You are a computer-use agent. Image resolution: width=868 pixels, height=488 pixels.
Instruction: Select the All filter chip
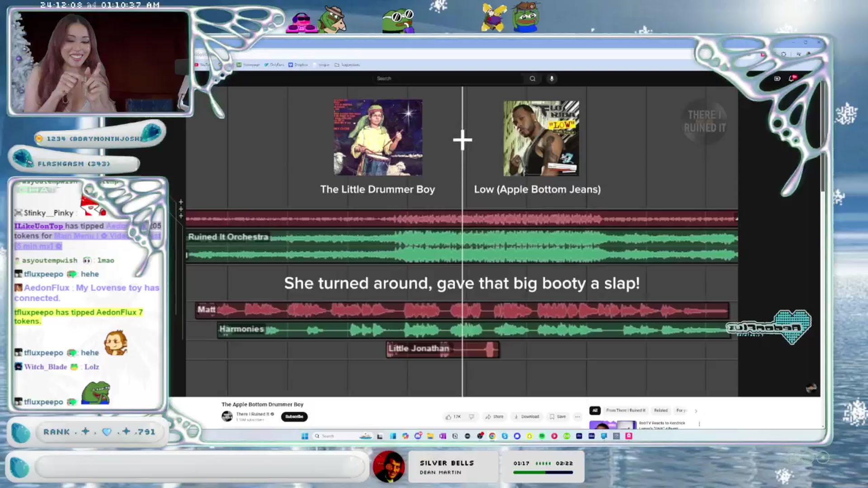[595, 410]
